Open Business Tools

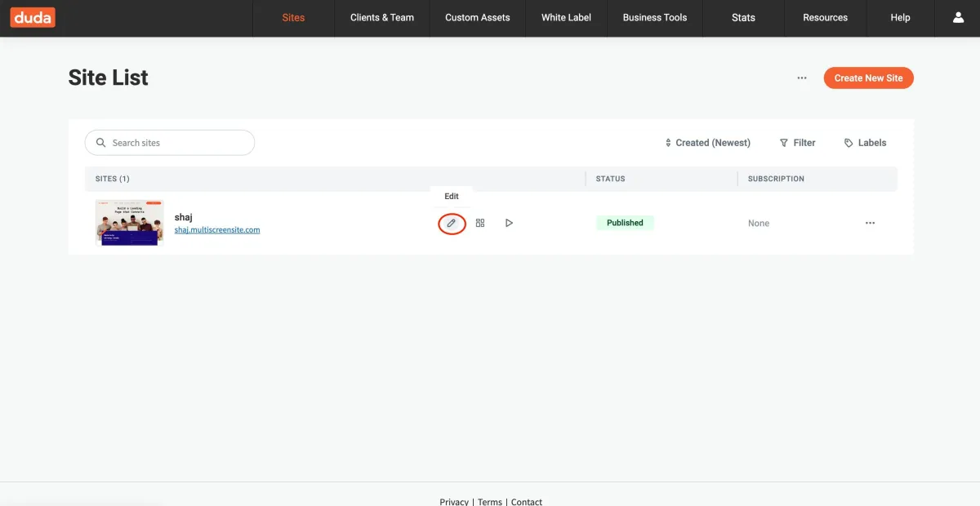coord(655,17)
